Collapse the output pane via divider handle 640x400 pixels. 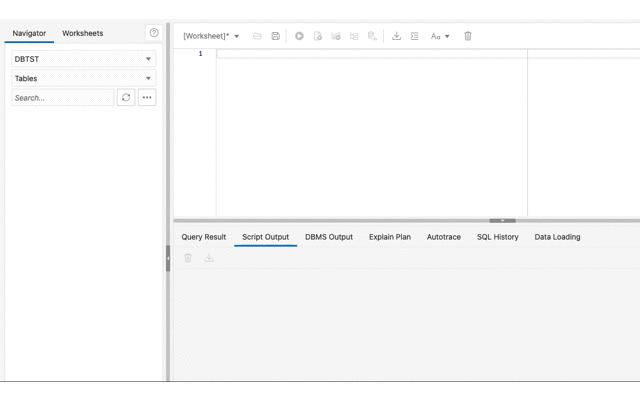click(502, 220)
